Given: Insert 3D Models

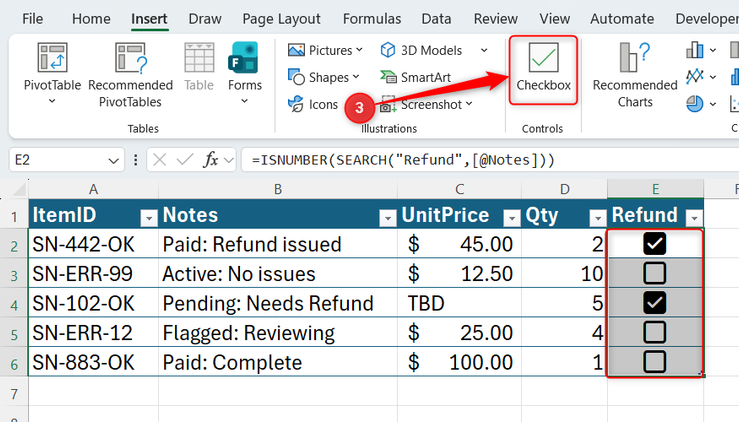Looking at the screenshot, I should pos(421,50).
